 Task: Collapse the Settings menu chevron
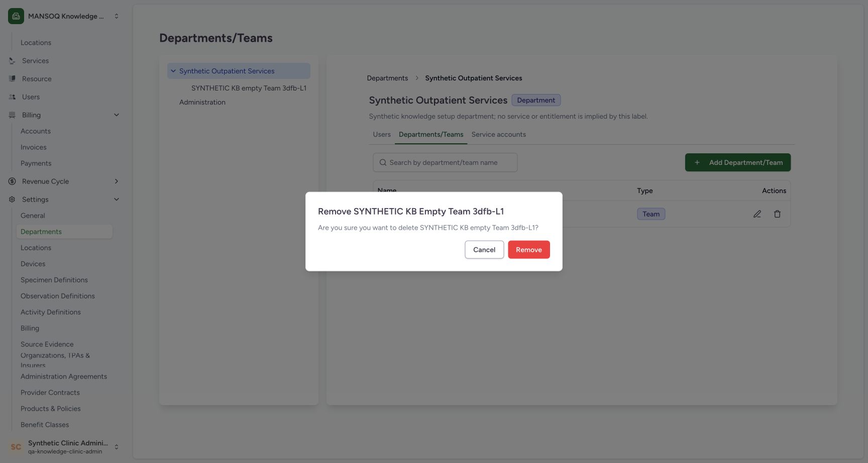pyautogui.click(x=117, y=200)
